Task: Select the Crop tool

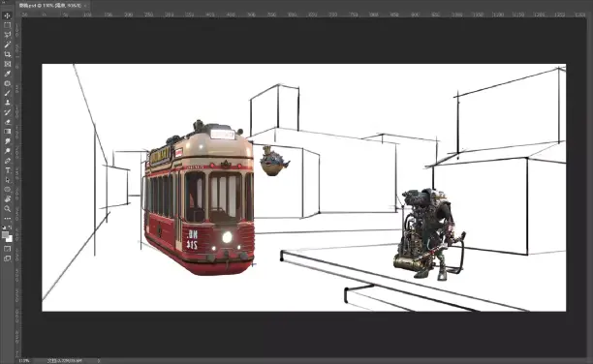Action: point(7,54)
